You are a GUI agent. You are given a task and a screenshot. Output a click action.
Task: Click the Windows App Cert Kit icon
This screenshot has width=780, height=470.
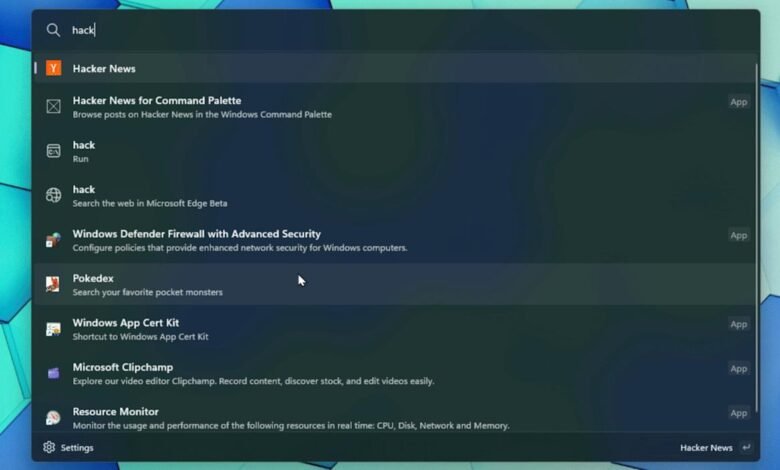(53, 329)
